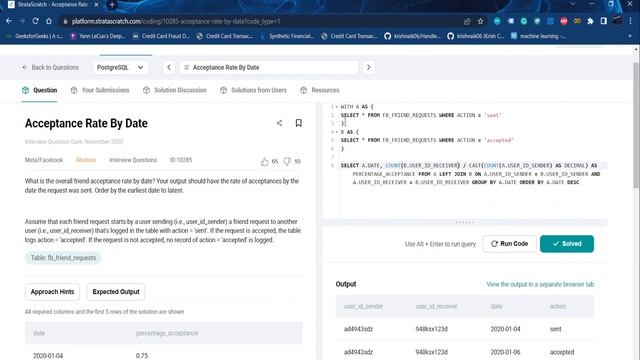Open the krishnaik06/Handle GitHub bookmark
The image size is (640, 360).
pyautogui.click(x=412, y=36)
